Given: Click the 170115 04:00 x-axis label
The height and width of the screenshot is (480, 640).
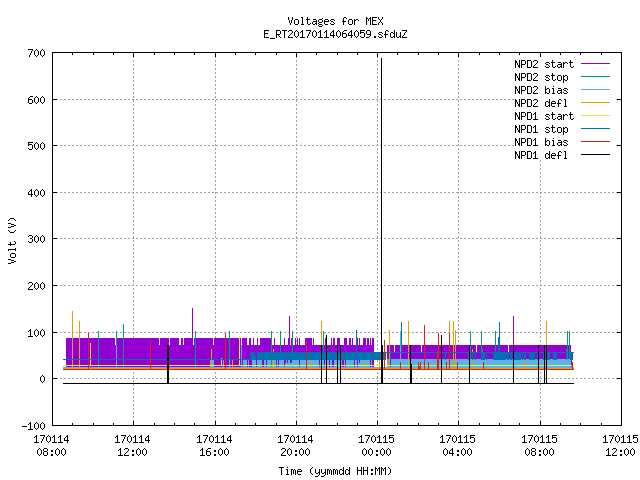Looking at the screenshot, I should [457, 446].
